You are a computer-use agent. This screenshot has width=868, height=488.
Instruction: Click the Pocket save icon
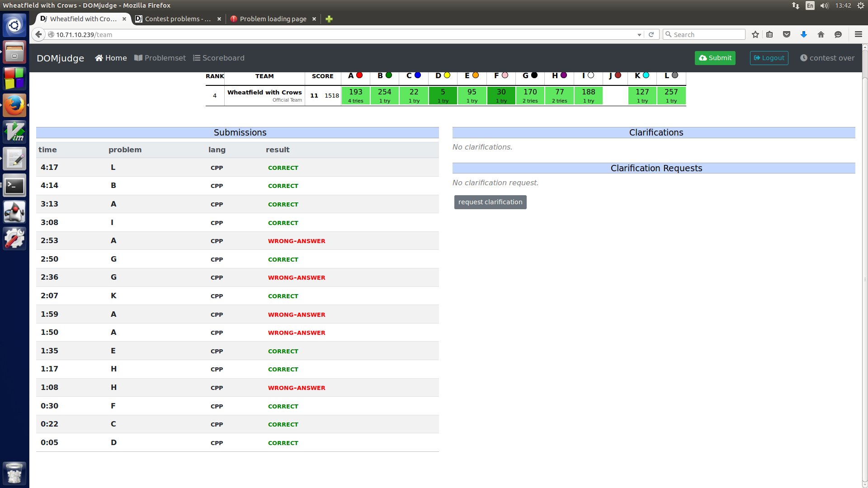[x=787, y=34]
